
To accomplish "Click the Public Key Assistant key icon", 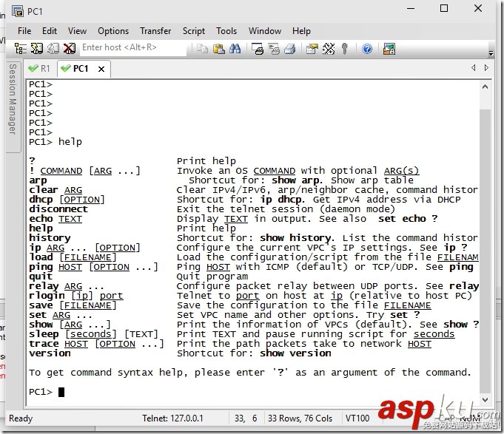I will click(345, 49).
